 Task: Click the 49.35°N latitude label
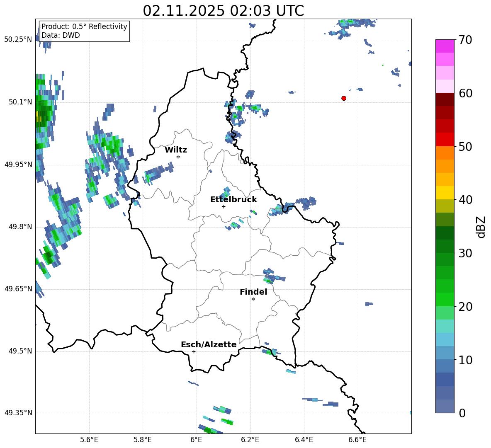[18, 413]
